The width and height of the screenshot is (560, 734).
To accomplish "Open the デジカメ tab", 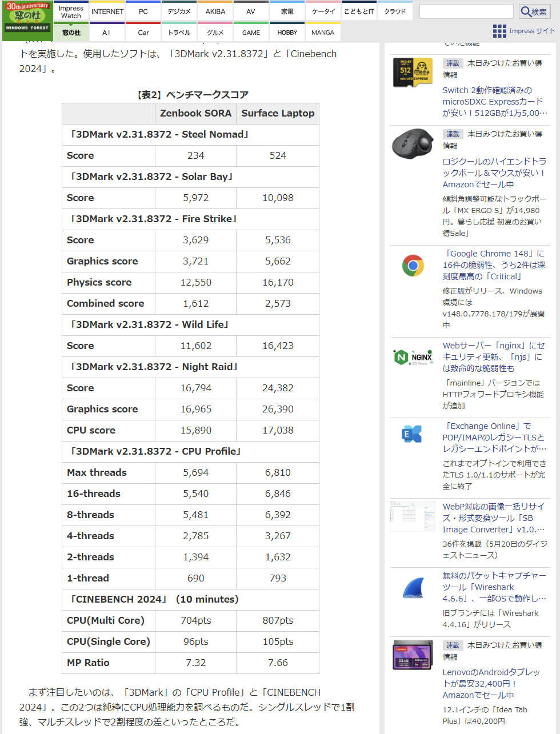I will click(x=179, y=11).
